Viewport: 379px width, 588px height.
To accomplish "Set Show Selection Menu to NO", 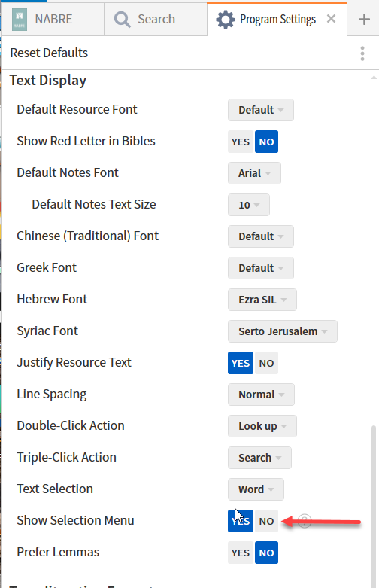I will [x=266, y=521].
